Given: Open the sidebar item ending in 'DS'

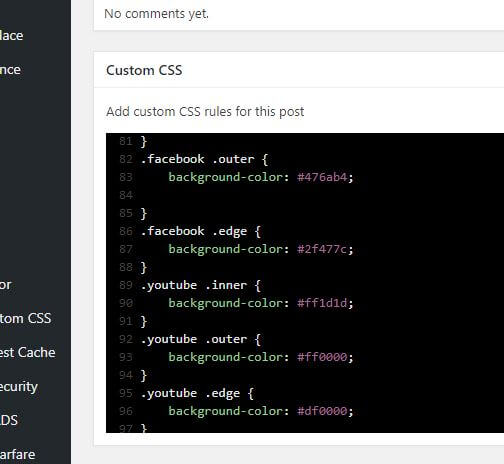Looking at the screenshot, I should [9, 420].
